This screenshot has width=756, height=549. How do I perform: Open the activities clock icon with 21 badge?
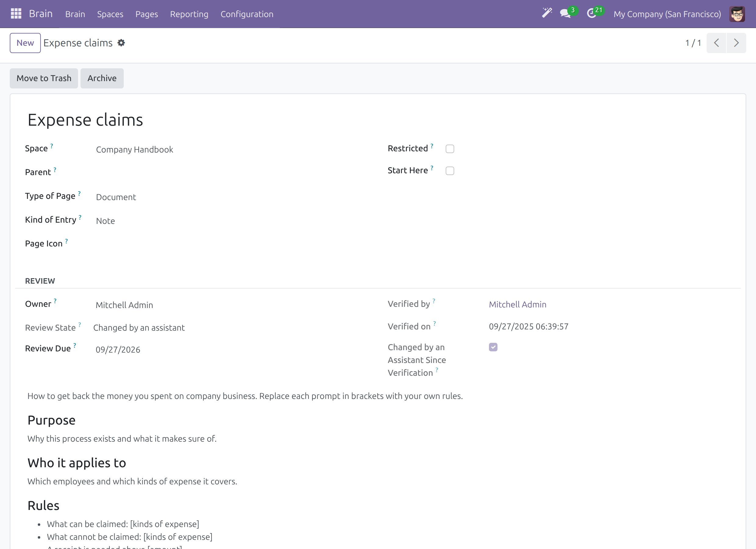(x=595, y=13)
